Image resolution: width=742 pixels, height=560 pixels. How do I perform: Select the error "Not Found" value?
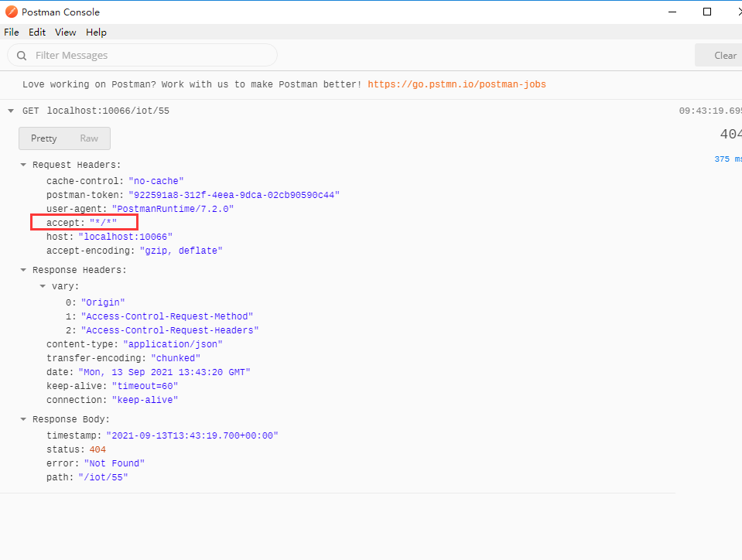coord(114,463)
